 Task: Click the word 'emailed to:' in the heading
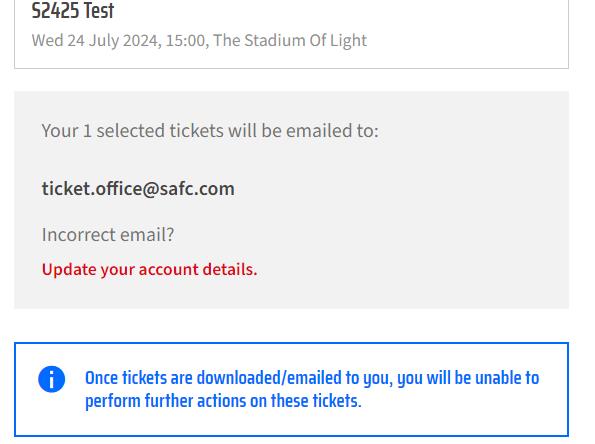pyautogui.click(x=332, y=131)
